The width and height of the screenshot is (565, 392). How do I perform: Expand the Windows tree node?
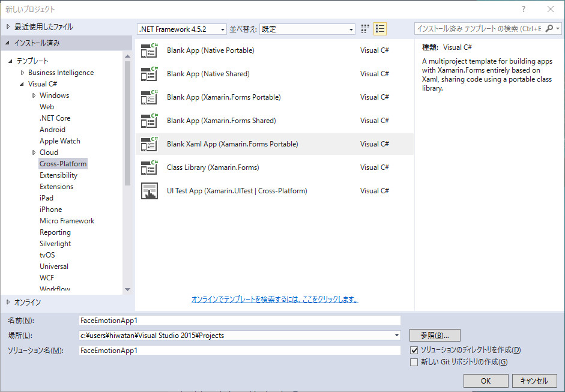[x=34, y=95]
